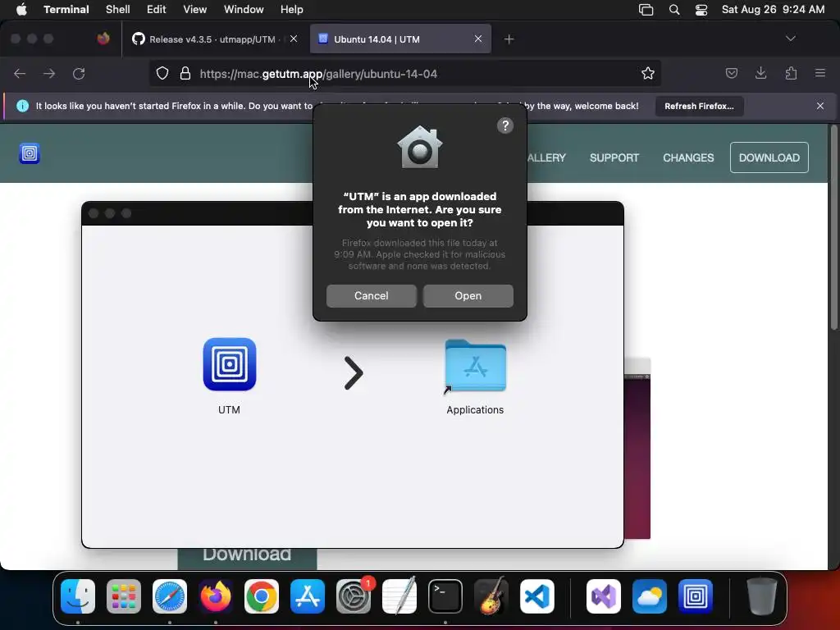Click the Applications folder shortcut icon
This screenshot has height=630, width=840.
(x=475, y=367)
